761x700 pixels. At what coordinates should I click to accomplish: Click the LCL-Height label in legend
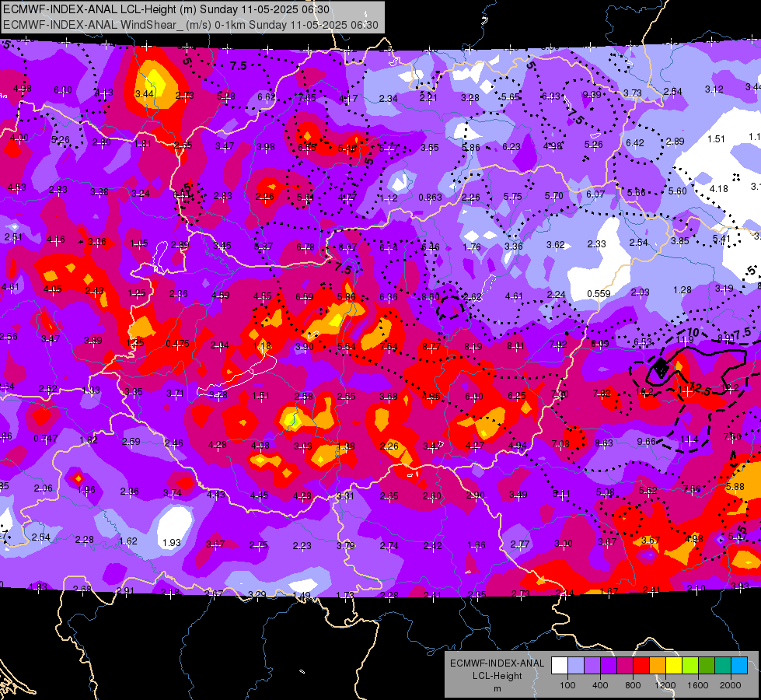[x=497, y=676]
